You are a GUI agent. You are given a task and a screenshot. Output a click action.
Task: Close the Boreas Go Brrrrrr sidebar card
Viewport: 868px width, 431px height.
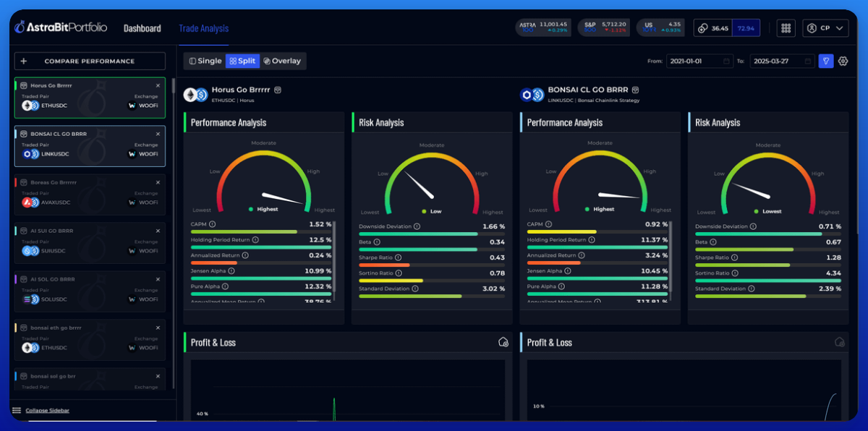click(x=158, y=182)
